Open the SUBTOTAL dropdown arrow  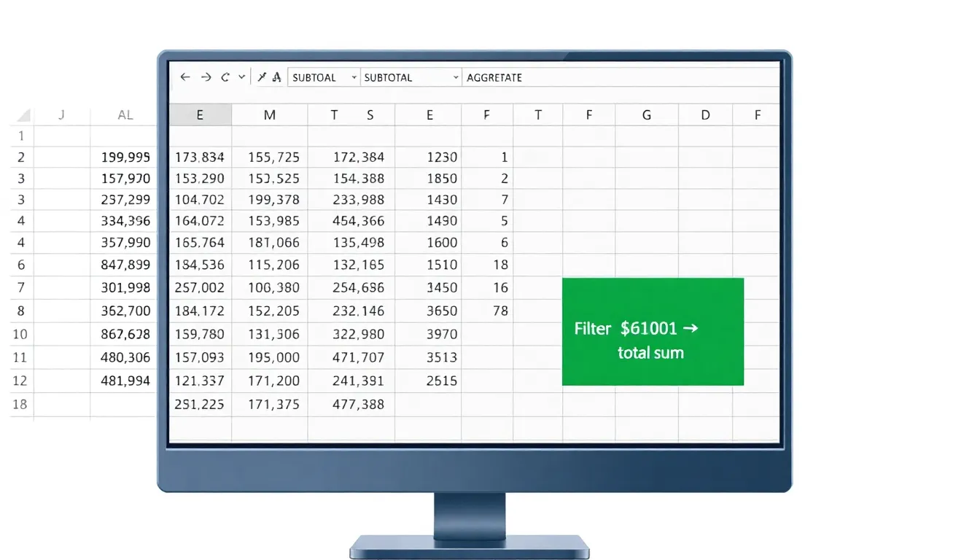point(456,77)
